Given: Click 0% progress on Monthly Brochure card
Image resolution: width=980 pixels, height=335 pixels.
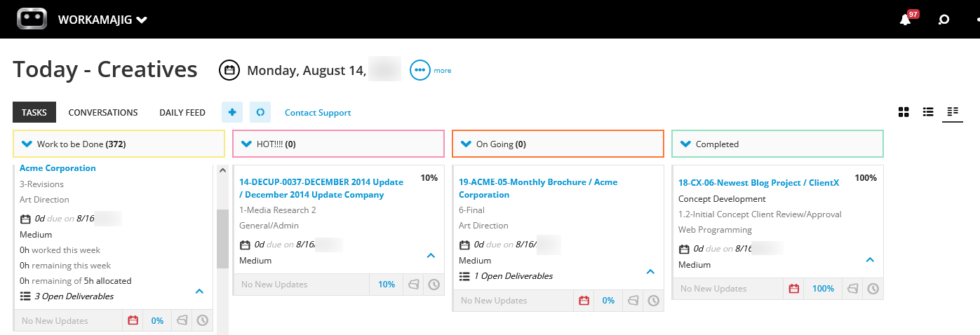Looking at the screenshot, I should click(608, 301).
